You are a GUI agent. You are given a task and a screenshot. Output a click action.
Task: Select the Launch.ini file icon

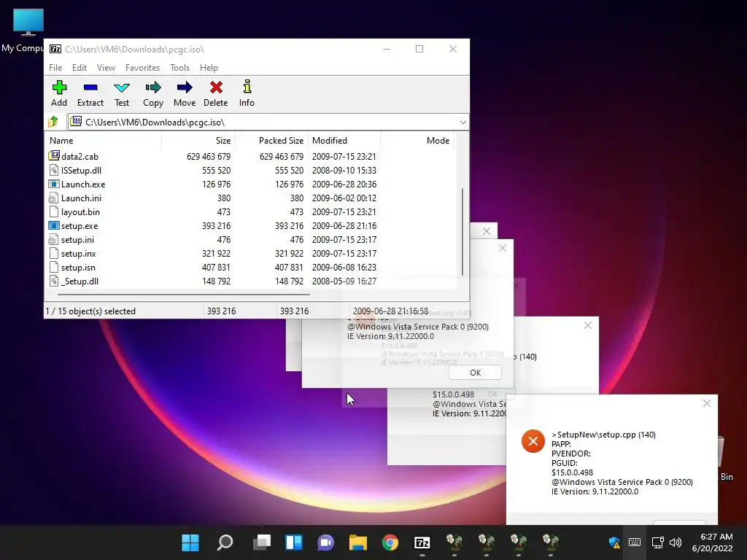coord(54,198)
